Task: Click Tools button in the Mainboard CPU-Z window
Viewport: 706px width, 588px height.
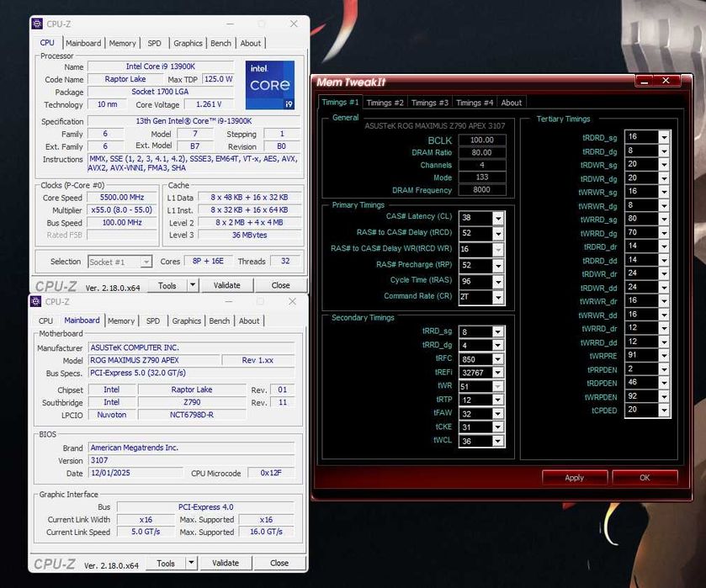Action: tap(166, 564)
